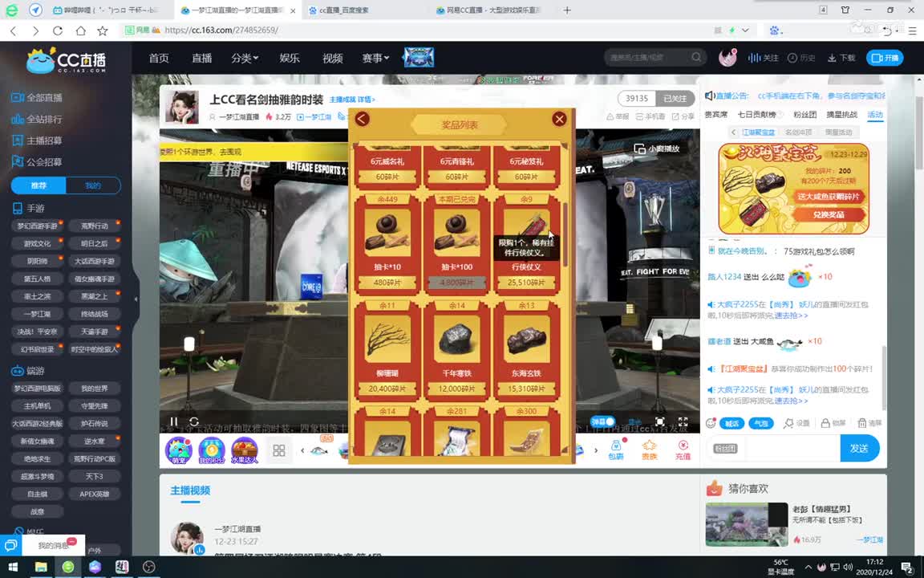Expand the 赛事 events dropdown
The height and width of the screenshot is (578, 924).
(375, 58)
